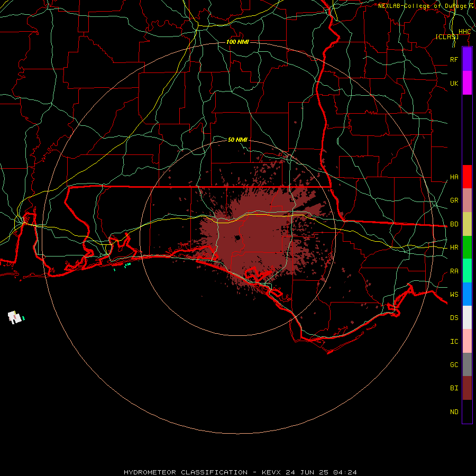This screenshot has width=476, height=476.
Task: Click the RA mint-green legend swatch
Action: coord(467,271)
